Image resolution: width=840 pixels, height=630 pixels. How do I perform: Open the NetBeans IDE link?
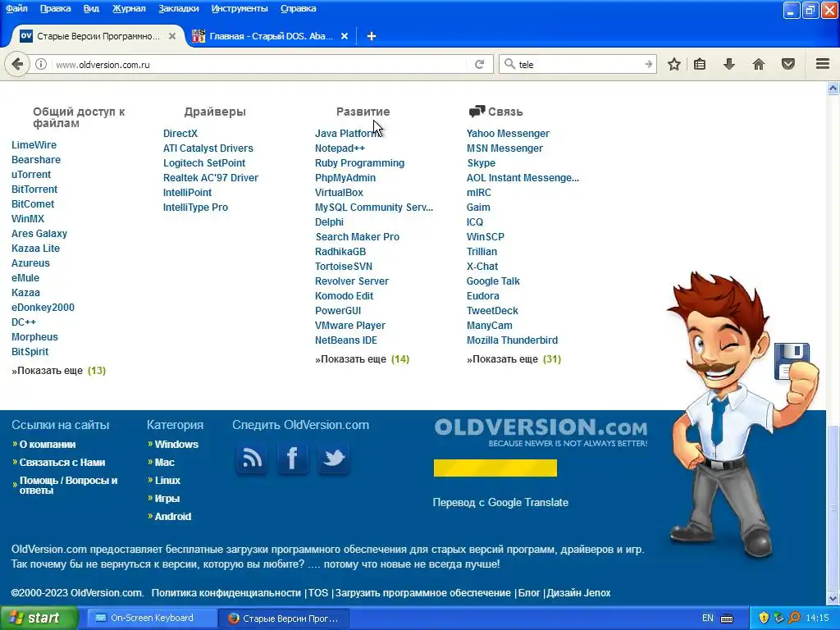pos(346,340)
